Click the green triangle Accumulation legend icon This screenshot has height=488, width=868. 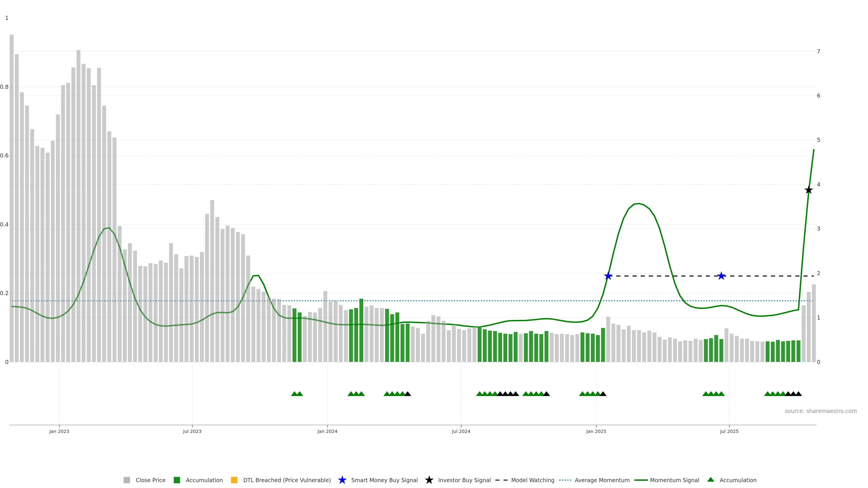pos(711,480)
